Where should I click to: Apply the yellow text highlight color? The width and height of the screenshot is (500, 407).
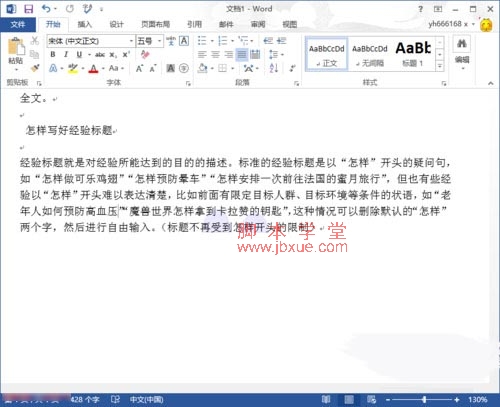[x=73, y=68]
